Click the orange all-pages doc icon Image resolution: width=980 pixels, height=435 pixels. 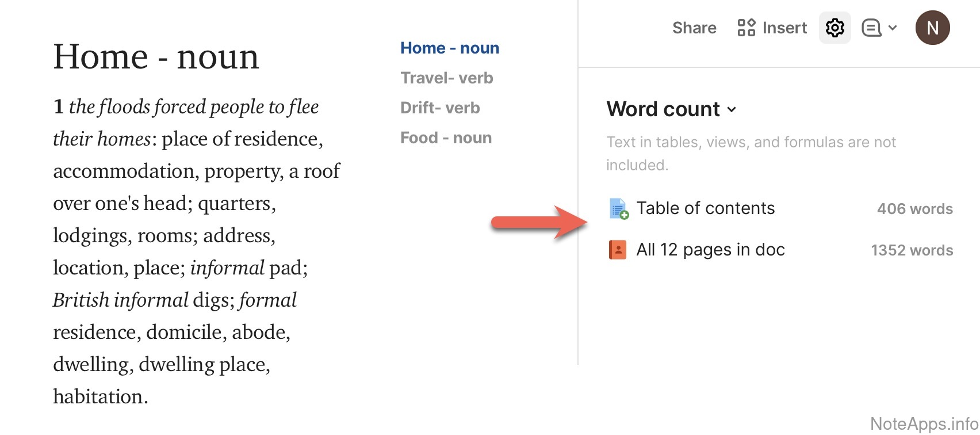pos(618,250)
